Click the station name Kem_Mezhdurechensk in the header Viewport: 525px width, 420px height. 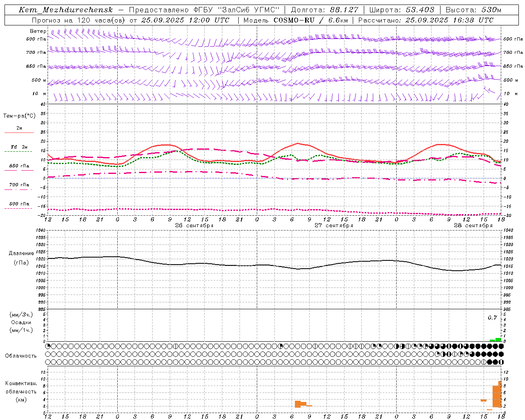[66, 10]
